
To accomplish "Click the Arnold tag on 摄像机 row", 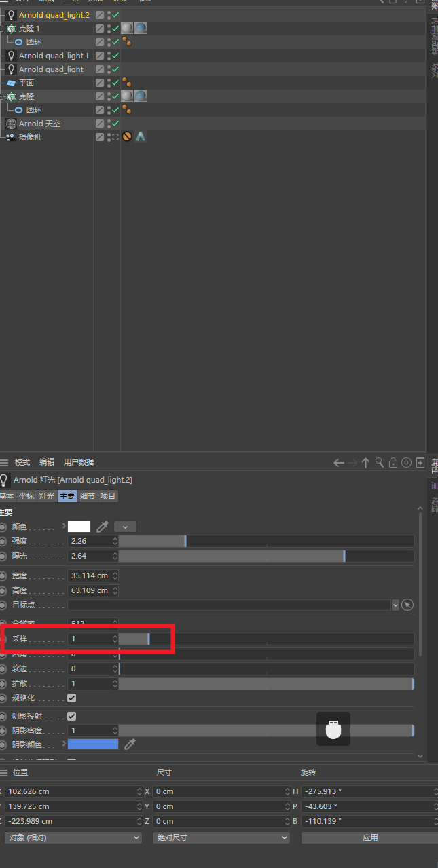I will coord(141,136).
